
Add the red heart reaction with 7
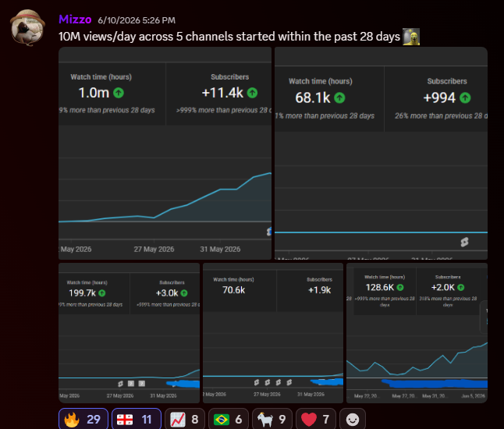(x=316, y=419)
